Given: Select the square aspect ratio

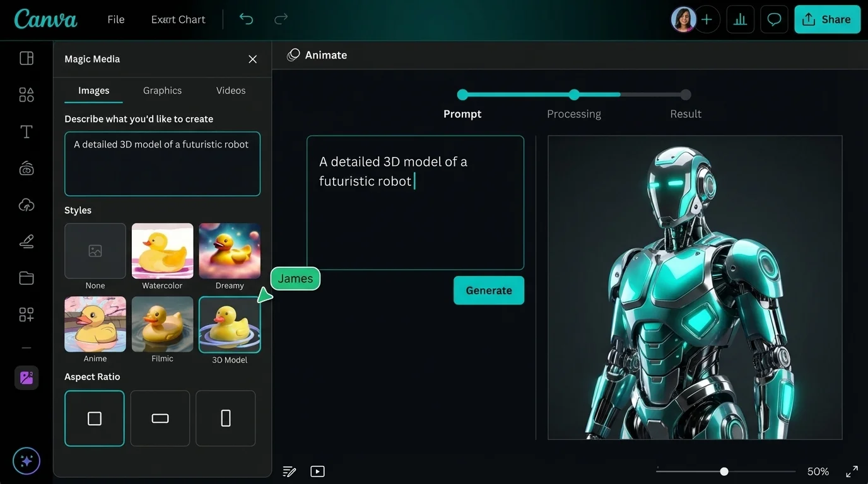Looking at the screenshot, I should 95,418.
